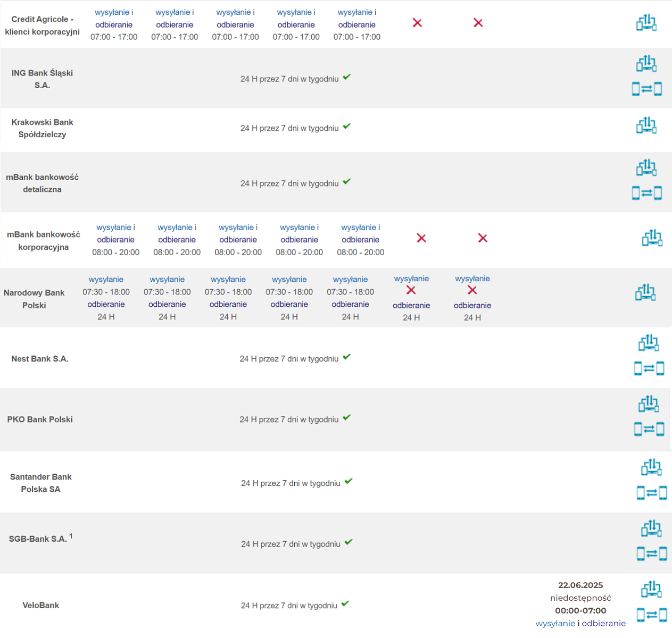Click left red X in Narodowy Bank Polski row
The width and height of the screenshot is (672, 638).
411,290
